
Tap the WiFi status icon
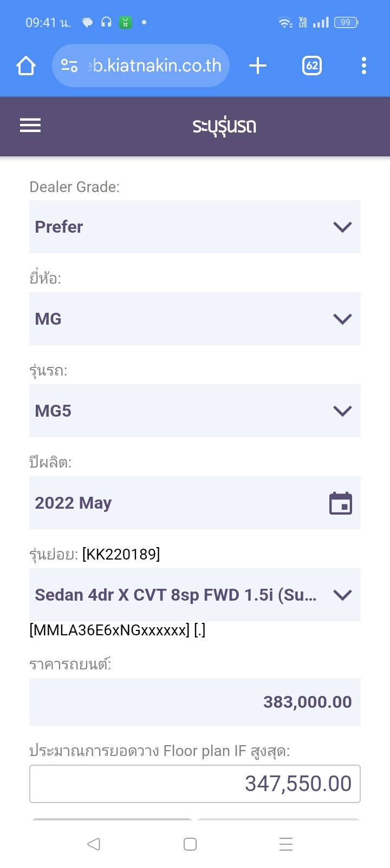[284, 22]
